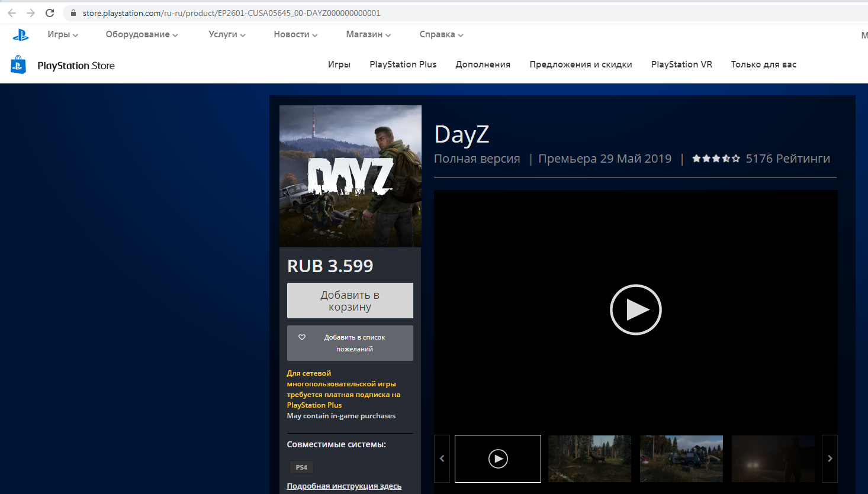Click the star rating icons
Screen dimensions: 868x494
click(x=716, y=159)
